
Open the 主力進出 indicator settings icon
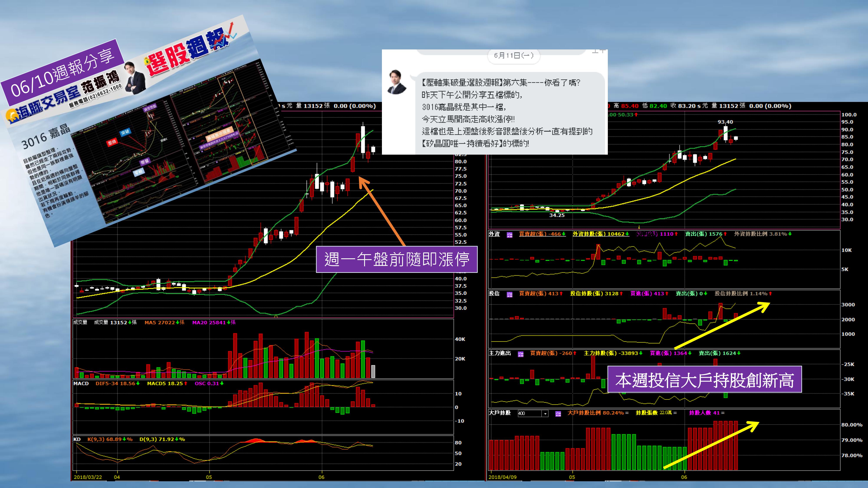(x=521, y=354)
